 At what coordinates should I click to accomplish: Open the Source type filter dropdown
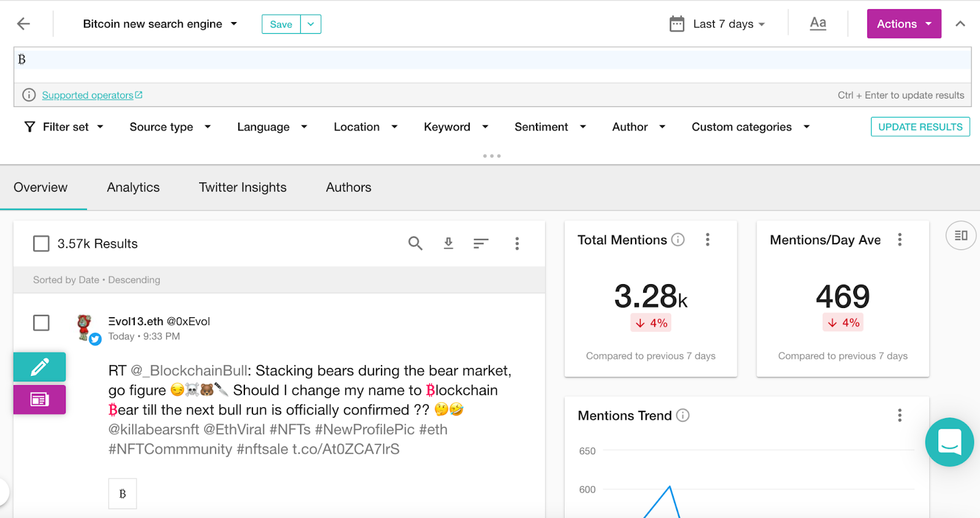click(170, 127)
